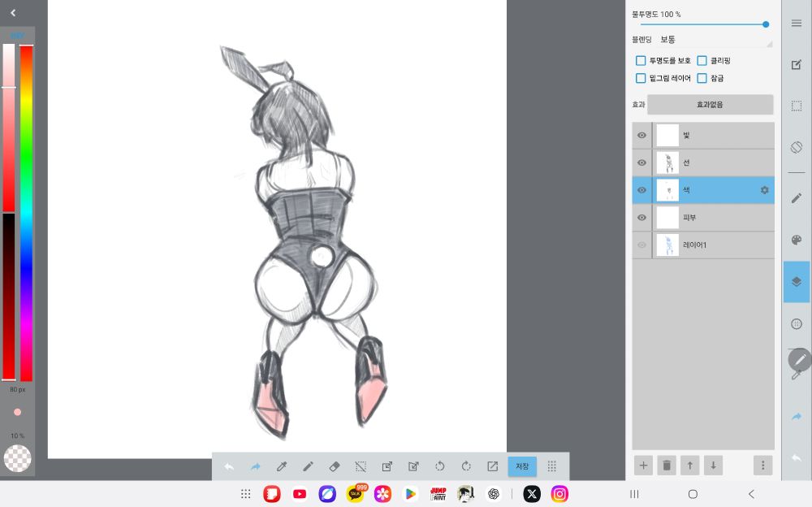The width and height of the screenshot is (812, 507).
Task: Open the hamburger menu on right sidebar
Action: (797, 23)
